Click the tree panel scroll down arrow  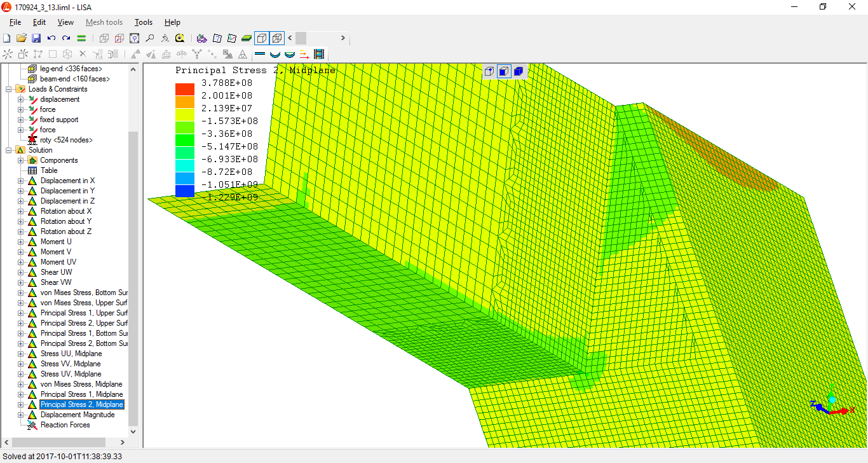click(x=133, y=431)
